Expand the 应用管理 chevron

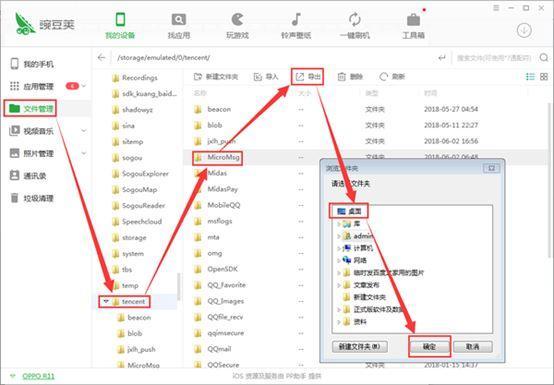click(x=84, y=86)
